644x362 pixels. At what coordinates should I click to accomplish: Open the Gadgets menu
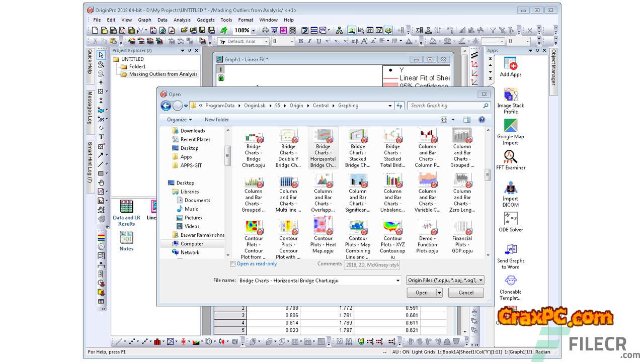pyautogui.click(x=205, y=20)
